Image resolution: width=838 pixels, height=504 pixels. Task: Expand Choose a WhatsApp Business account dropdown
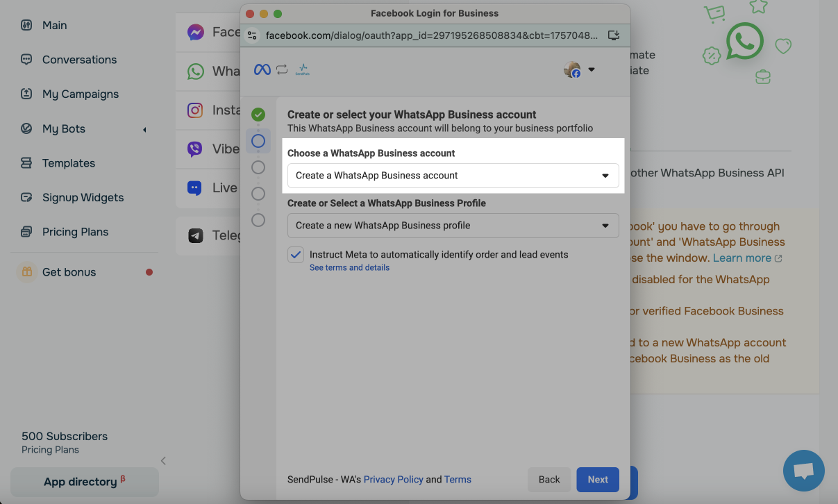(x=453, y=176)
